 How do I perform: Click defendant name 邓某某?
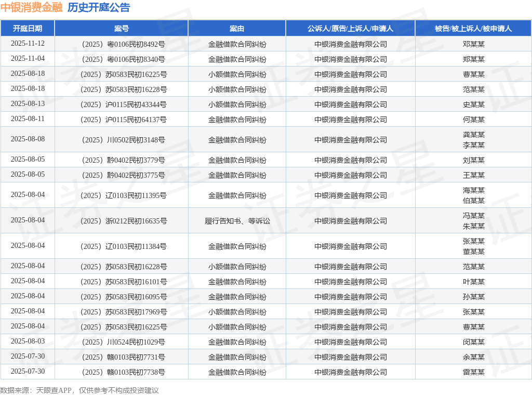pos(474,44)
